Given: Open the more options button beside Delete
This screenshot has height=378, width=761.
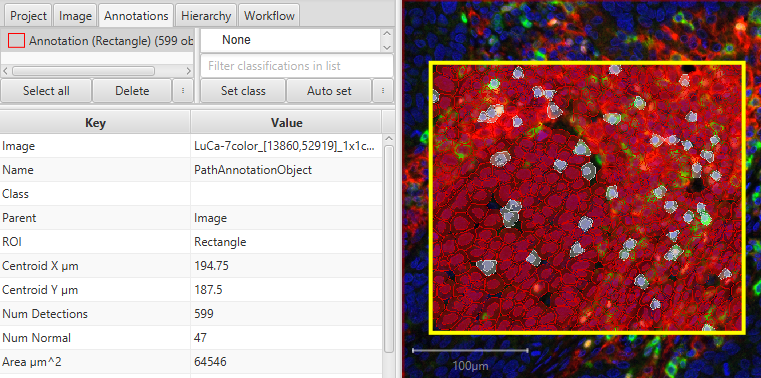Looking at the screenshot, I should [x=183, y=91].
